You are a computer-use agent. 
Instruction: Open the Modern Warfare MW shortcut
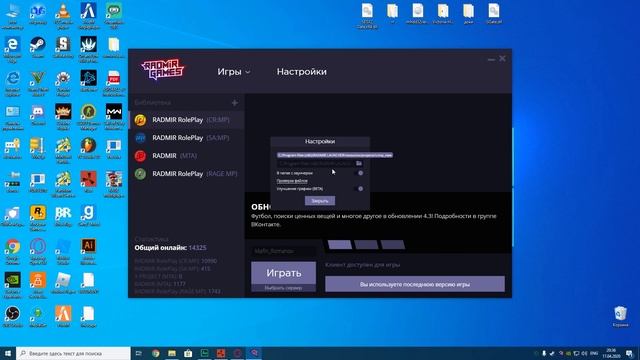coord(114,116)
